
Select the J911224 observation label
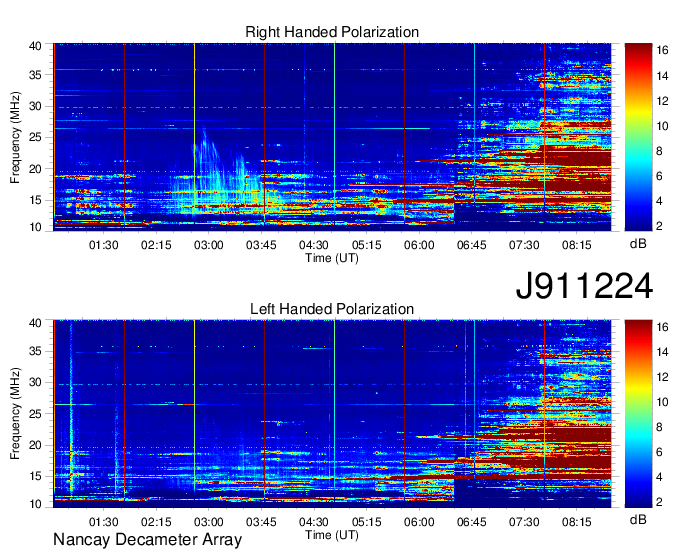pos(584,286)
